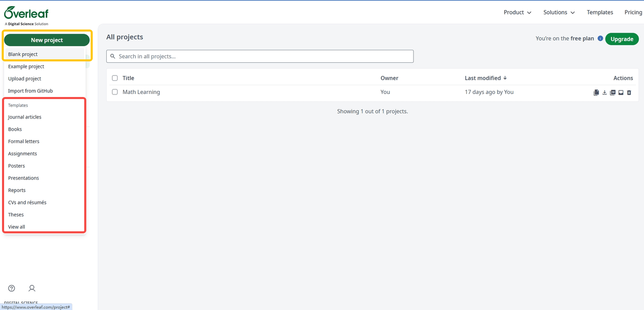Click the search magnifier icon
The height and width of the screenshot is (310, 644).
click(x=112, y=56)
